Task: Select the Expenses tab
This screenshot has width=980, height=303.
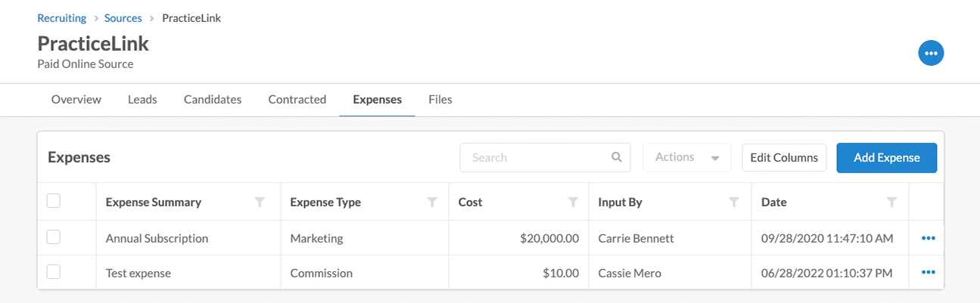Action: 377,99
